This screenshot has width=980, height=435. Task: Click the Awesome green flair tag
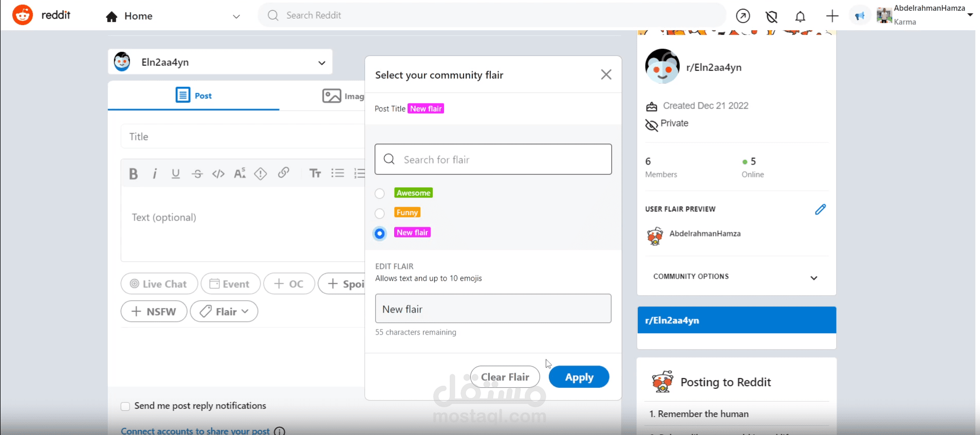[x=414, y=193]
